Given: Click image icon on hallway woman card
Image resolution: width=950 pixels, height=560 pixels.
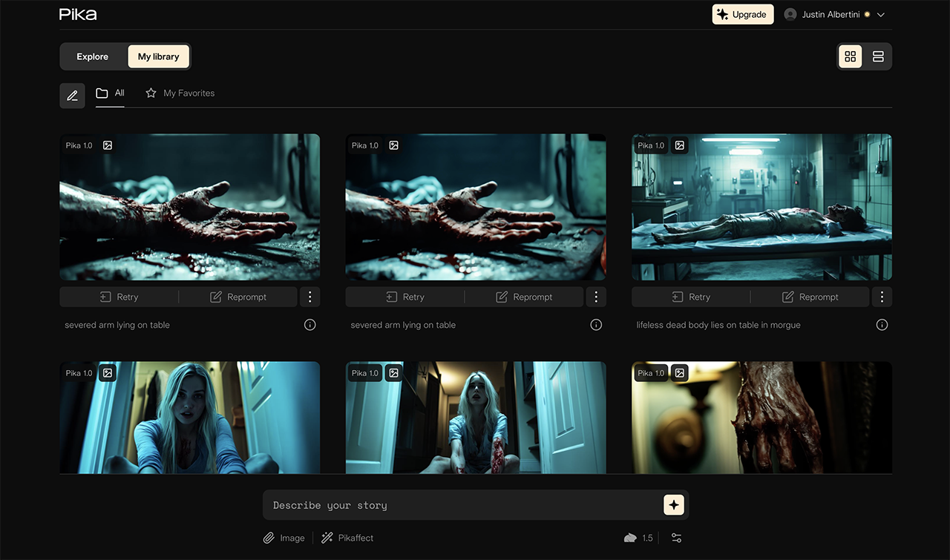Looking at the screenshot, I should pyautogui.click(x=394, y=373).
